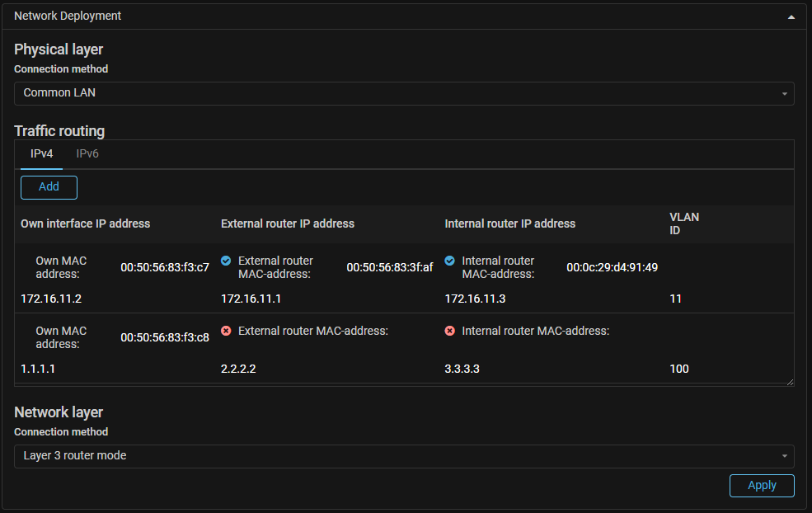This screenshot has width=812, height=513.
Task: Click the VLAN ID value 11
Action: click(x=676, y=299)
